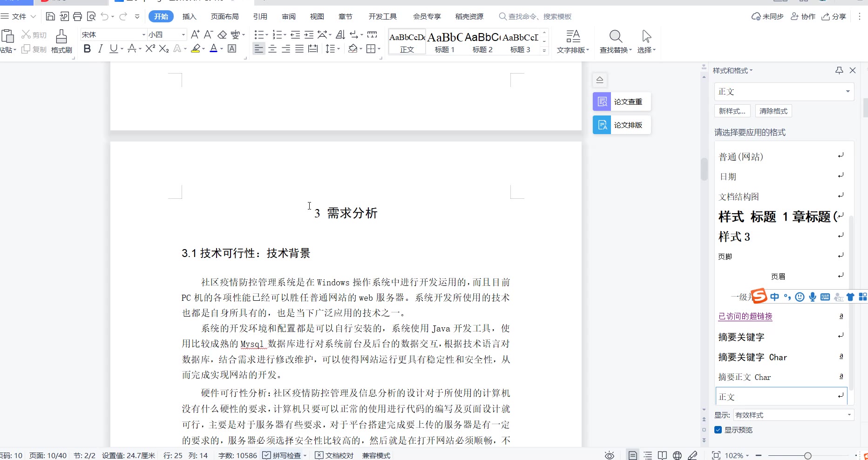Open the font size dropdown (小四)
The image size is (868, 460).
tap(183, 34)
